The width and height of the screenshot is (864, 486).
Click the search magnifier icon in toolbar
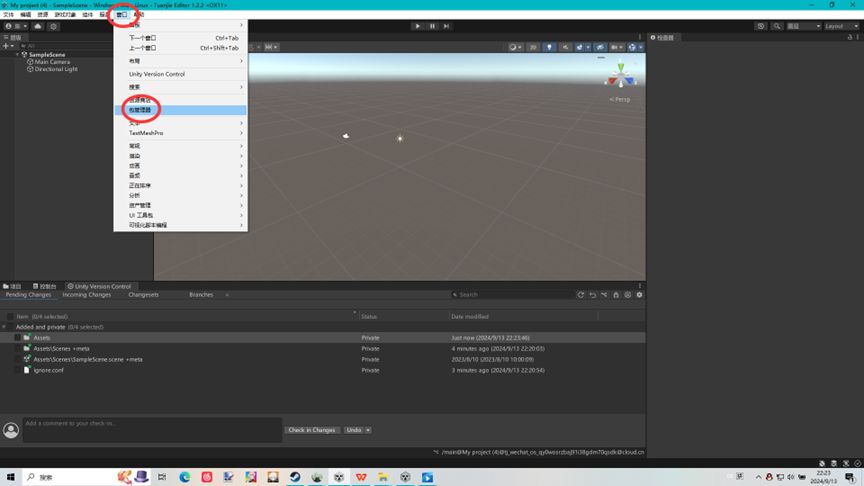pyautogui.click(x=776, y=26)
